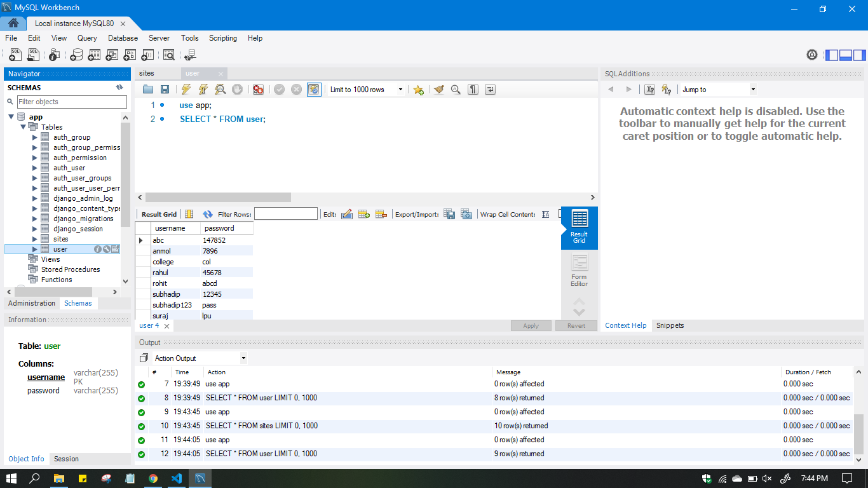Switch to the Administration tab
Image resolution: width=868 pixels, height=488 pixels.
[32, 303]
